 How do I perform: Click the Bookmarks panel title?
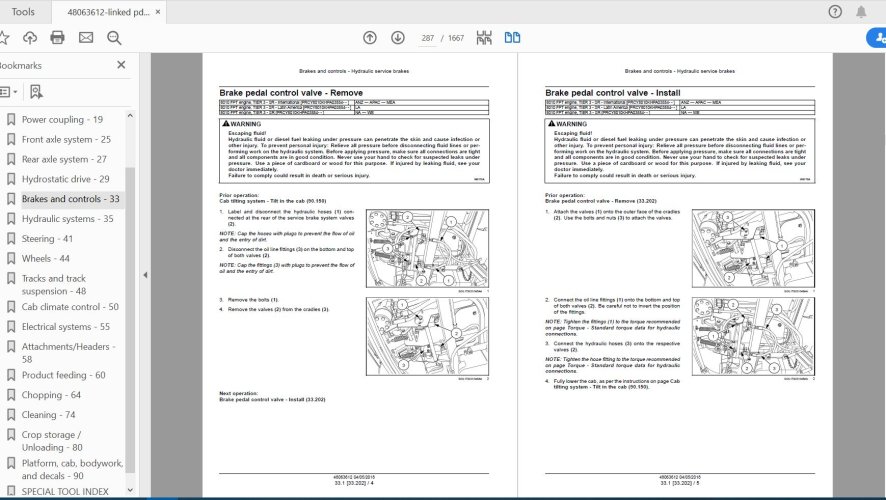pos(21,66)
